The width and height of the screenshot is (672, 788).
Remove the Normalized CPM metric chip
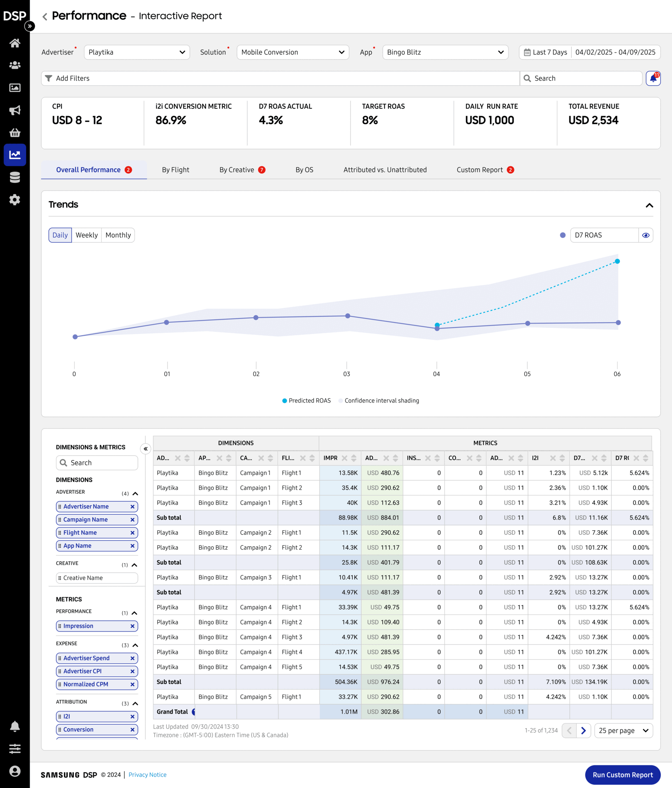click(x=133, y=685)
